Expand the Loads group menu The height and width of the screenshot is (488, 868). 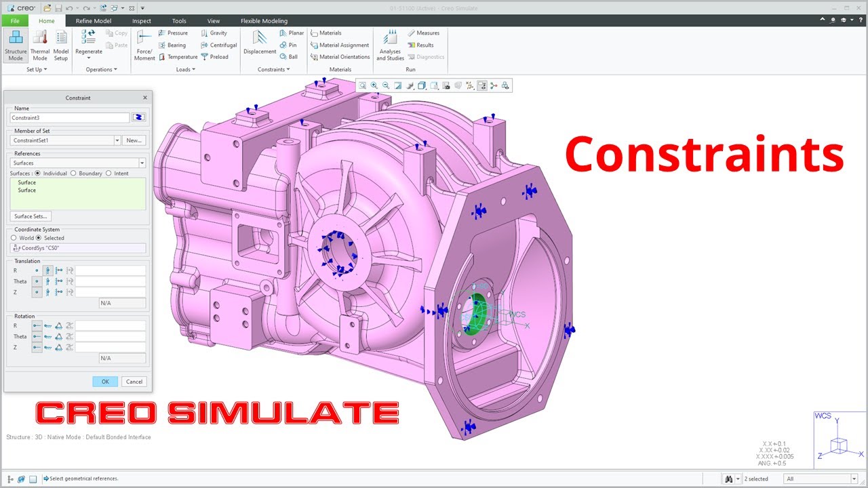pos(186,69)
